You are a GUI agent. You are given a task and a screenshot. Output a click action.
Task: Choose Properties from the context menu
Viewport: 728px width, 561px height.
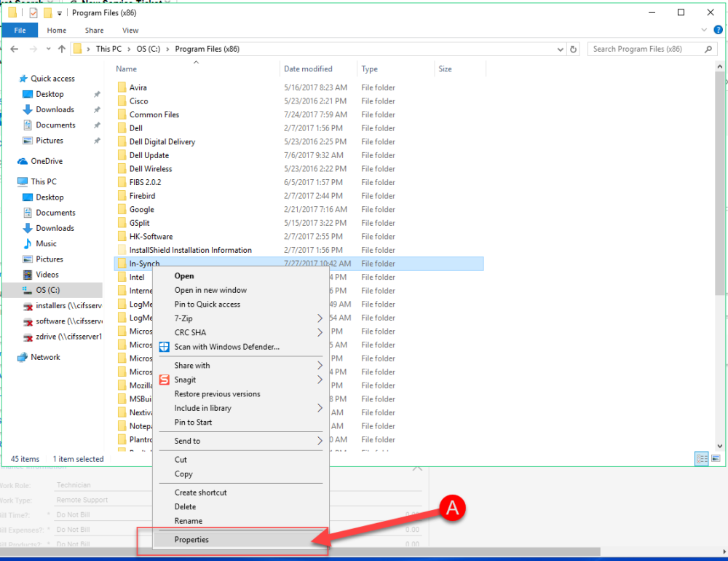coord(191,539)
